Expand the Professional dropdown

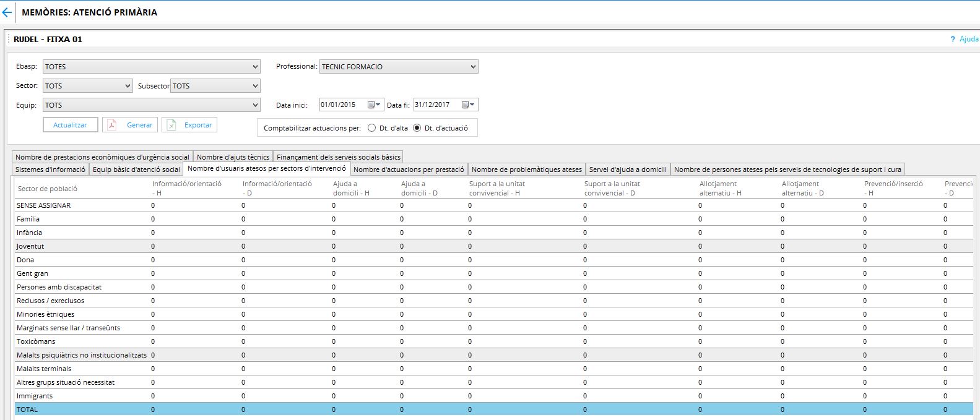click(399, 67)
